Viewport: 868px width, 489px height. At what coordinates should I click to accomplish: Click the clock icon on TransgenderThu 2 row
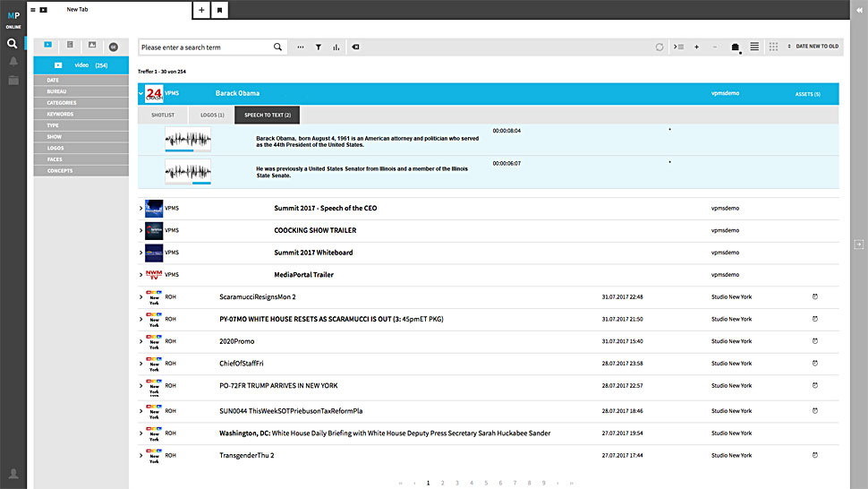[x=815, y=455]
